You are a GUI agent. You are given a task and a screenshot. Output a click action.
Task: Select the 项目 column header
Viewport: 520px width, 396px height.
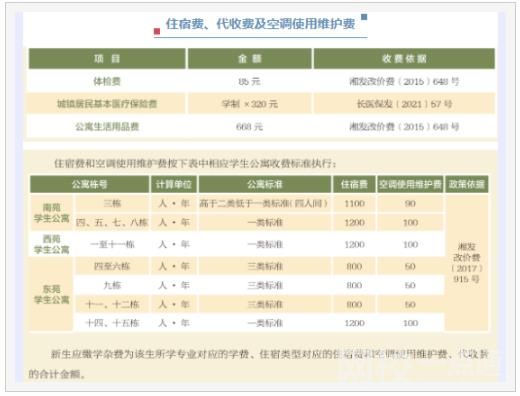107,59
